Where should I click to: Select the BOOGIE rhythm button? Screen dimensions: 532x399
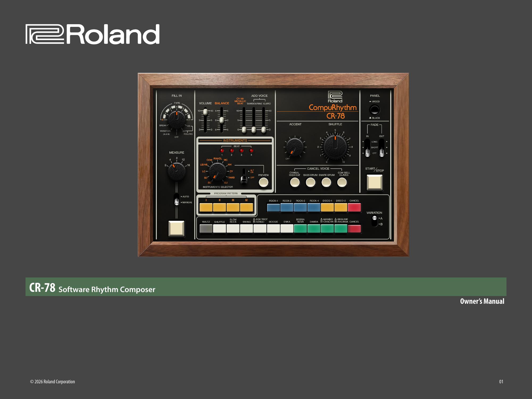pyautogui.click(x=273, y=228)
